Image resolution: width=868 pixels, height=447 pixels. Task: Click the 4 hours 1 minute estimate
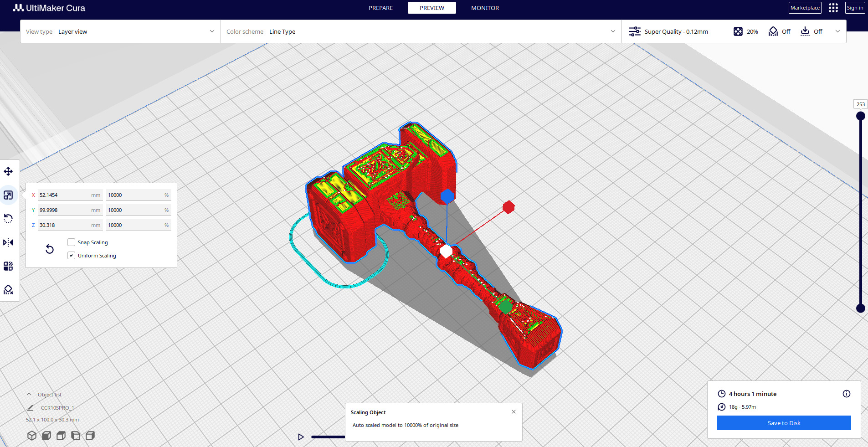coord(753,394)
